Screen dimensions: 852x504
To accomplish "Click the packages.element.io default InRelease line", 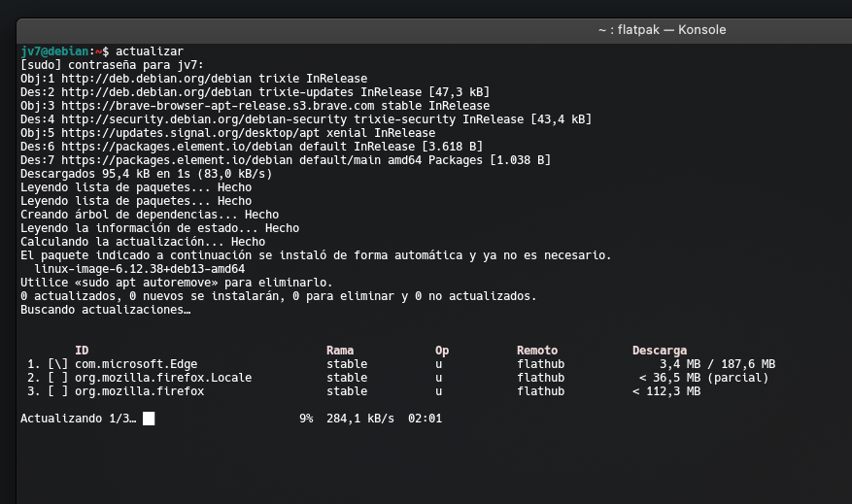I will tap(252, 147).
